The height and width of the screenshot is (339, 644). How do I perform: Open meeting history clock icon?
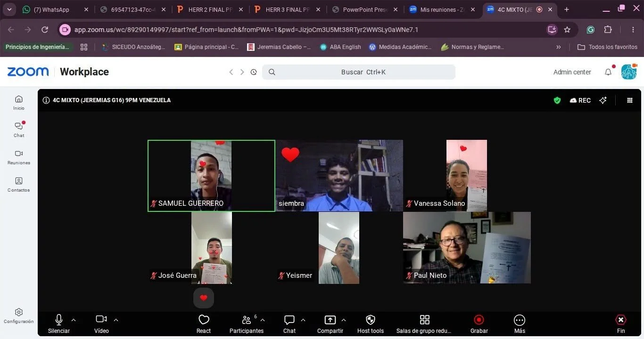point(254,72)
